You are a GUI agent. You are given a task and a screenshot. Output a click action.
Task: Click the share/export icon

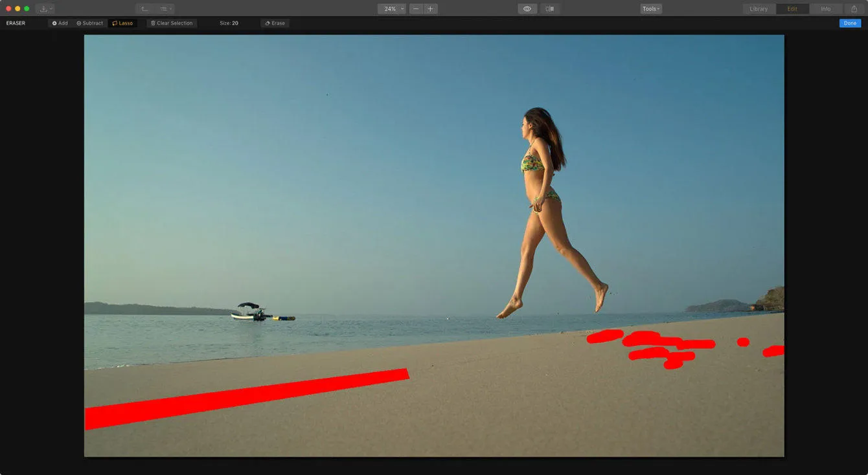pyautogui.click(x=854, y=9)
